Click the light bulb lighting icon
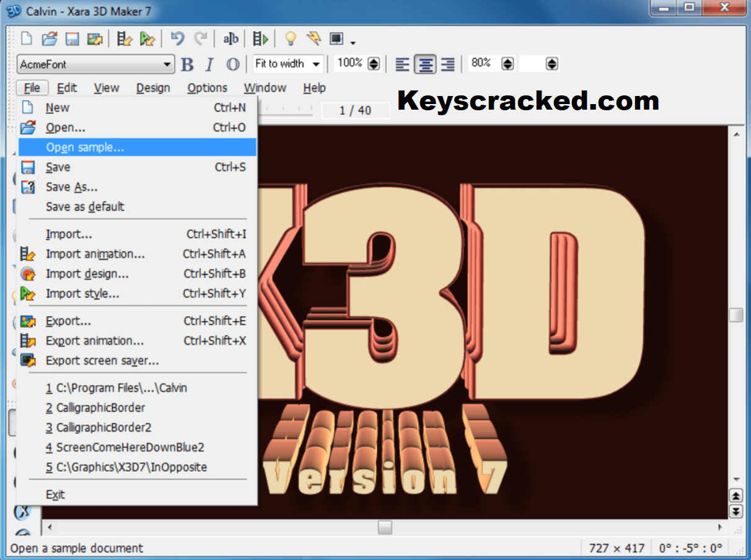 tap(290, 39)
